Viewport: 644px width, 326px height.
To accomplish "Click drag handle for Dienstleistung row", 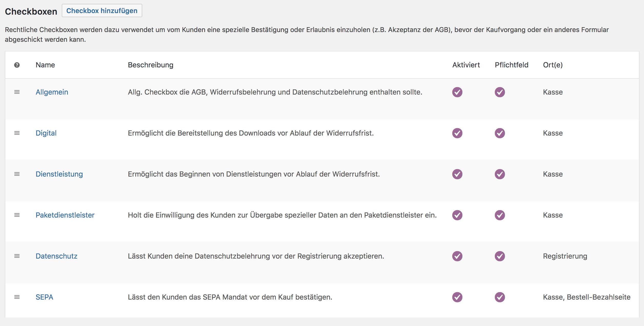I will pos(17,174).
